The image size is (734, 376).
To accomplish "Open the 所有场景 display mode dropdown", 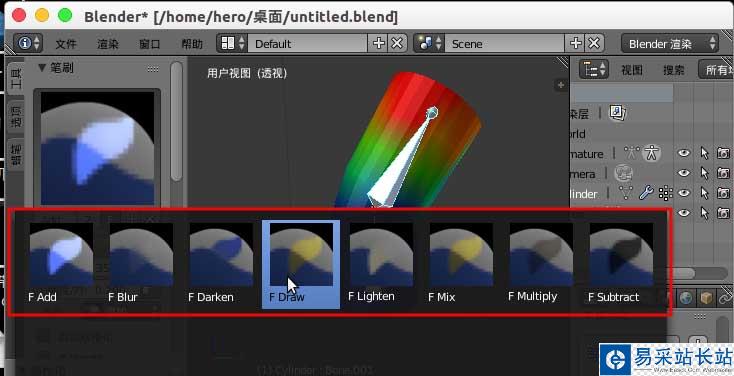I will [x=716, y=70].
